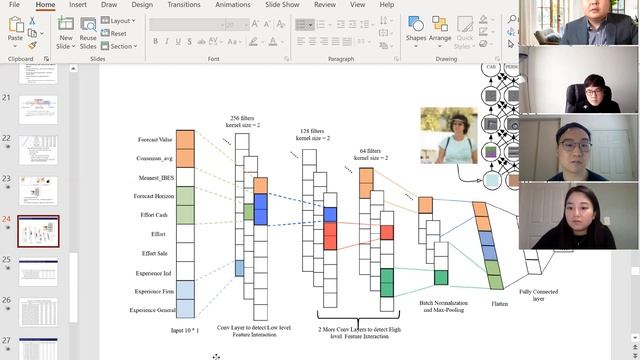Screen dimensions: 640x360
Task: Switch to the Animations tab
Action: click(233, 4)
